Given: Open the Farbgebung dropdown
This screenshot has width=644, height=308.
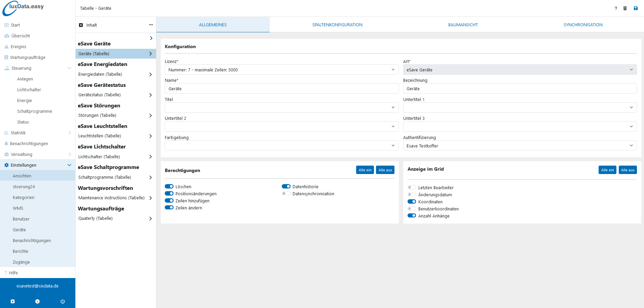Looking at the screenshot, I should (x=281, y=146).
